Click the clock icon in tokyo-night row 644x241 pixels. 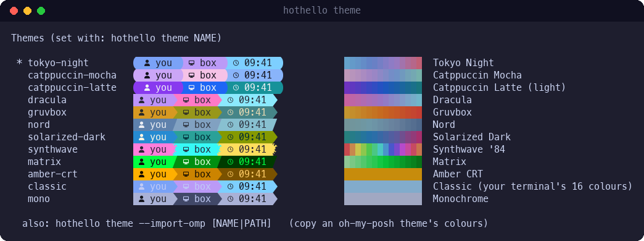(236, 63)
